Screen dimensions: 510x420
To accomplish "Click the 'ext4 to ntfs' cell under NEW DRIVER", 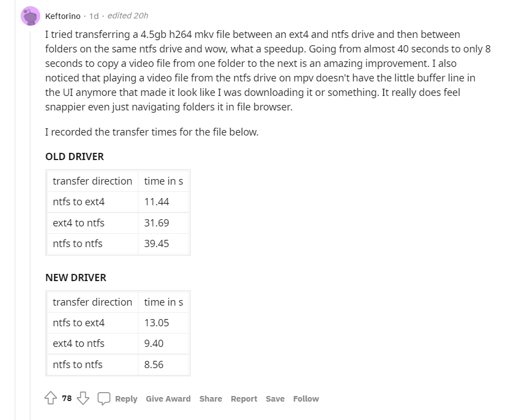I will (x=79, y=344).
